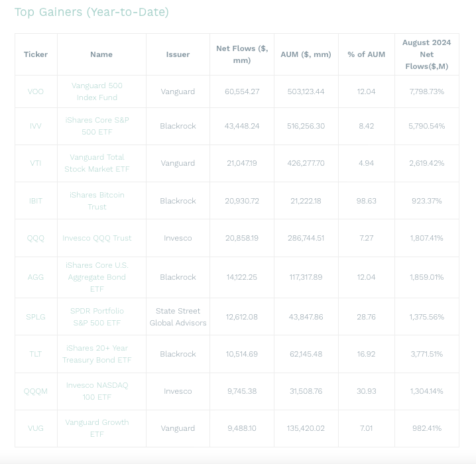Image resolution: width=476 pixels, height=464 pixels.
Task: Click the % of AUM column header
Action: [367, 54]
